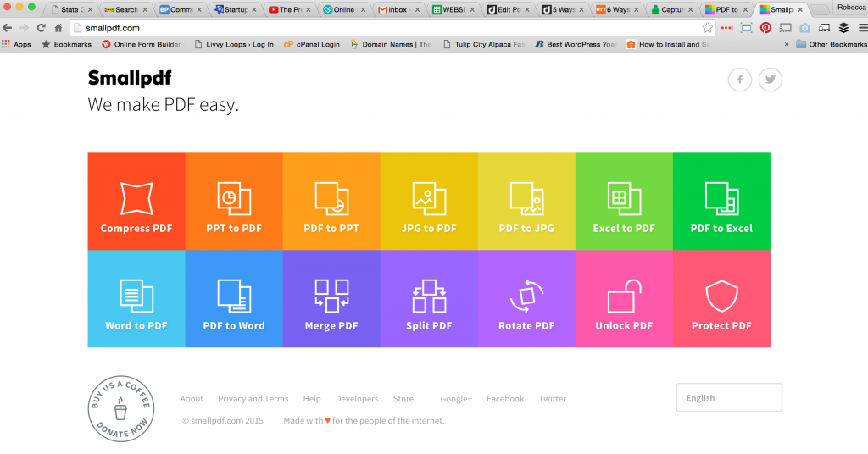Select the Merge PDF tile

331,299
